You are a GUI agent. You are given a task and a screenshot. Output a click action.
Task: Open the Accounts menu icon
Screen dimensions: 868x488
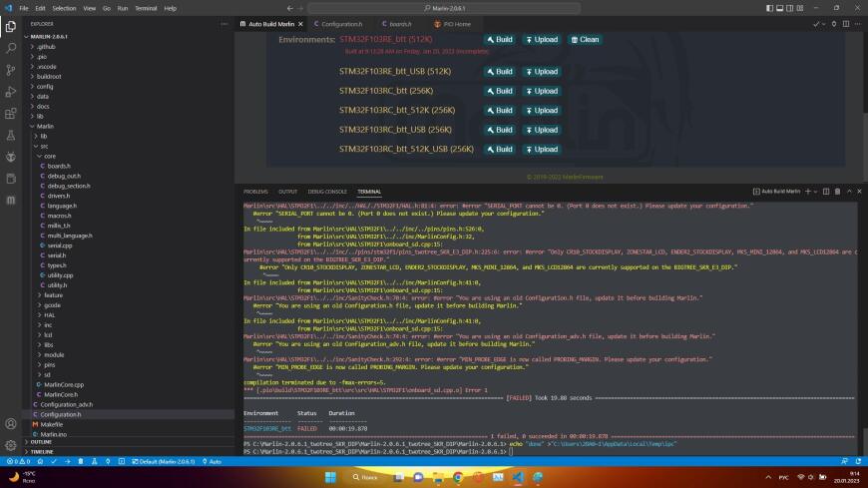pyautogui.click(x=11, y=424)
